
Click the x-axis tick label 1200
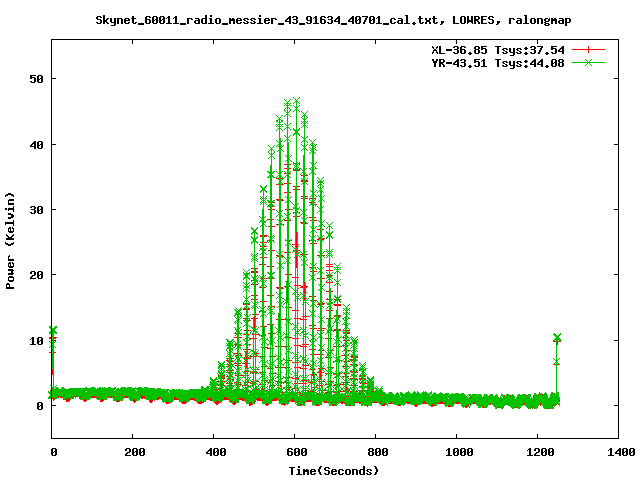click(x=540, y=452)
